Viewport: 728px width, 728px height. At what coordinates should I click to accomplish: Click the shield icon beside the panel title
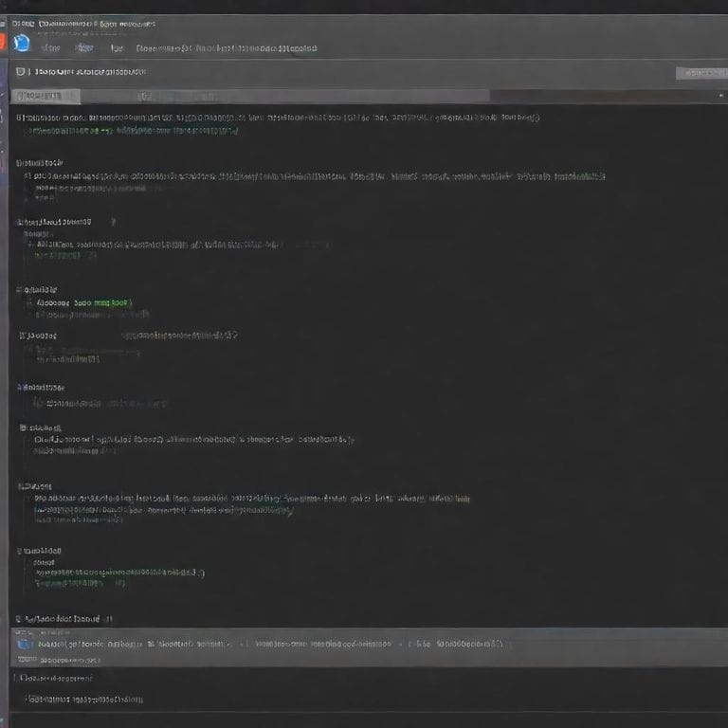(20, 71)
